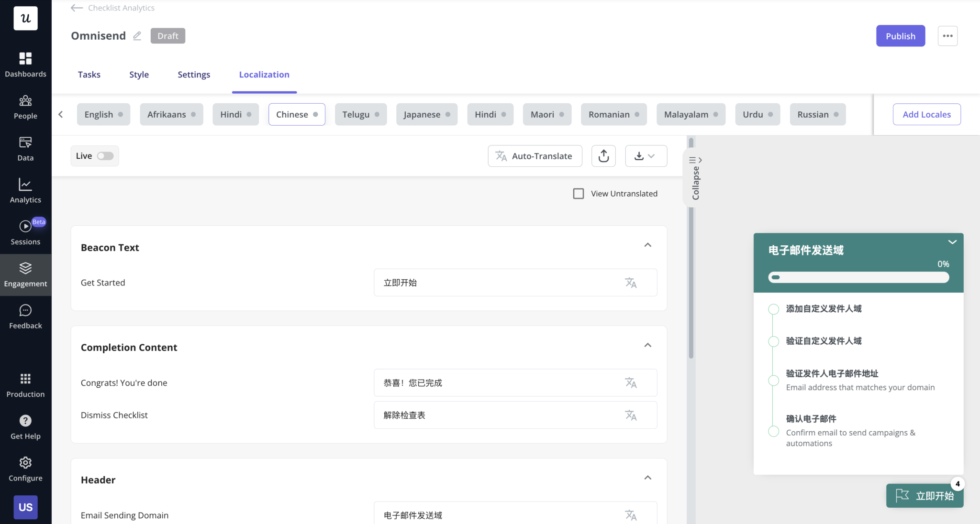
Task: Collapse the Beacon Text section
Action: 647,245
